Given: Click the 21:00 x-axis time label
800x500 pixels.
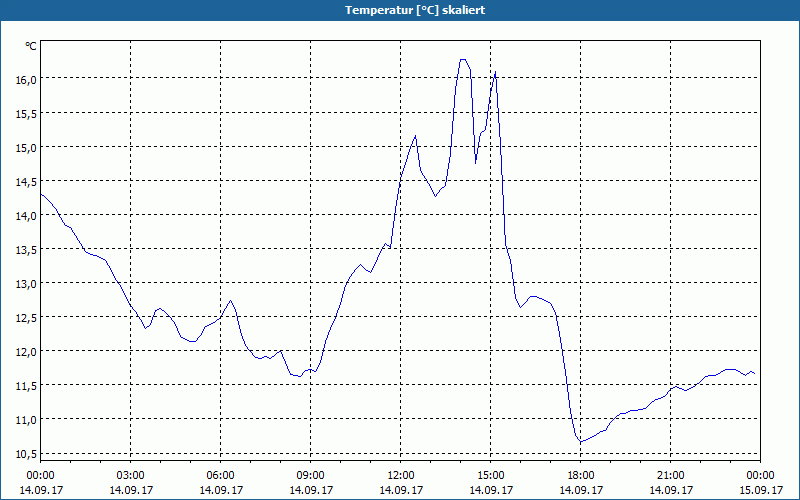Looking at the screenshot, I should pyautogui.click(x=670, y=476).
